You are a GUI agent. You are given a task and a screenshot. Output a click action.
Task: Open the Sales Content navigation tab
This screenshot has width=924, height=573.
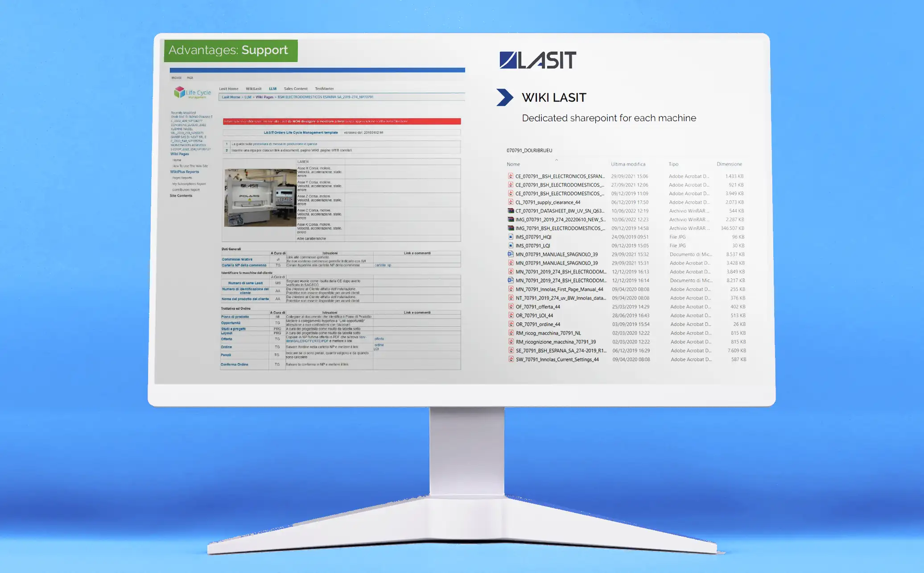tap(296, 89)
